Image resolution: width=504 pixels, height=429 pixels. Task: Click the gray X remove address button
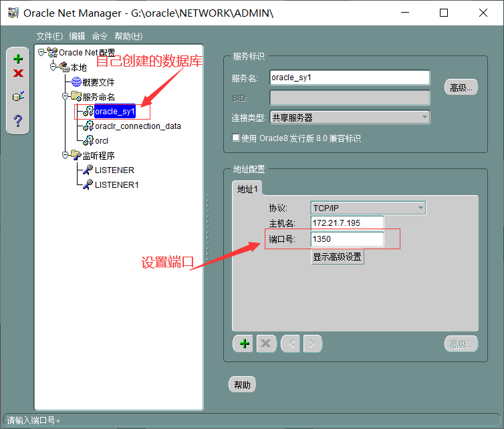pos(265,343)
